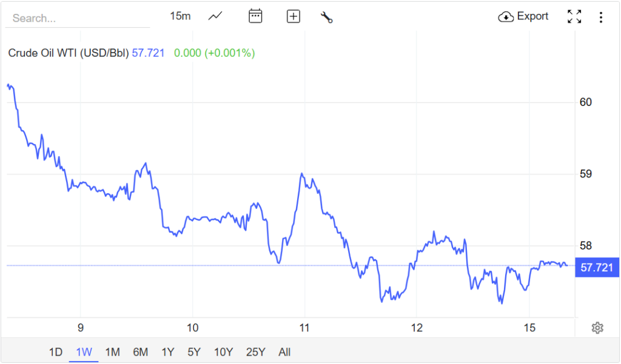Open the three-dot more options menu
The image size is (621, 364).
[601, 17]
